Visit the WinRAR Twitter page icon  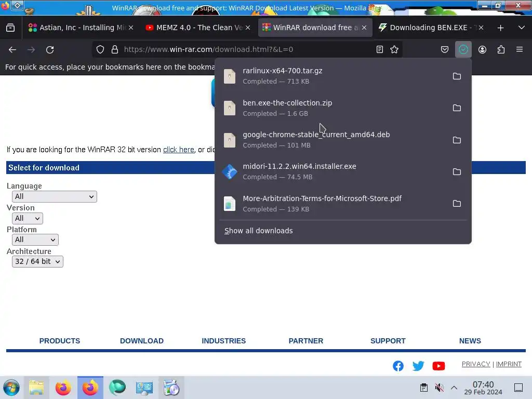[x=418, y=366]
